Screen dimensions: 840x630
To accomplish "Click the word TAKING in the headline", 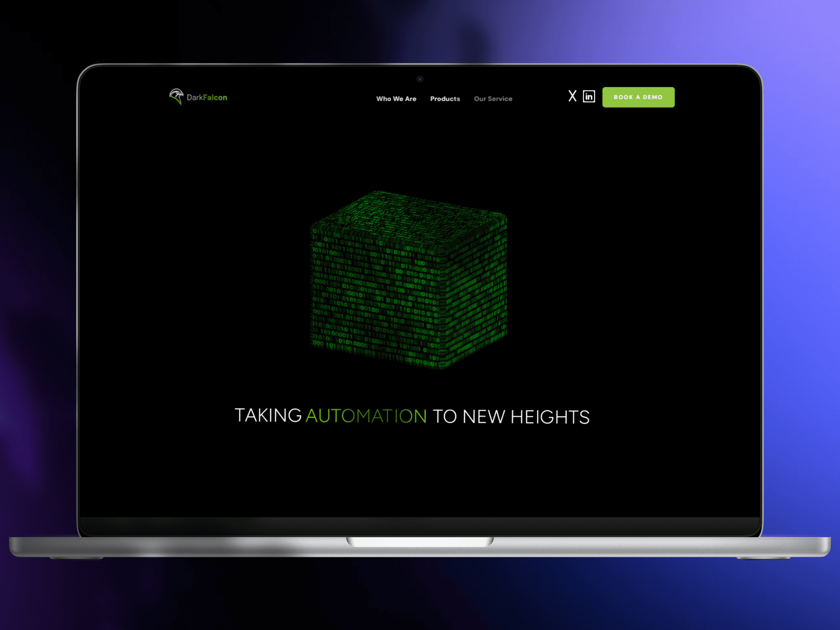I will pyautogui.click(x=268, y=415).
